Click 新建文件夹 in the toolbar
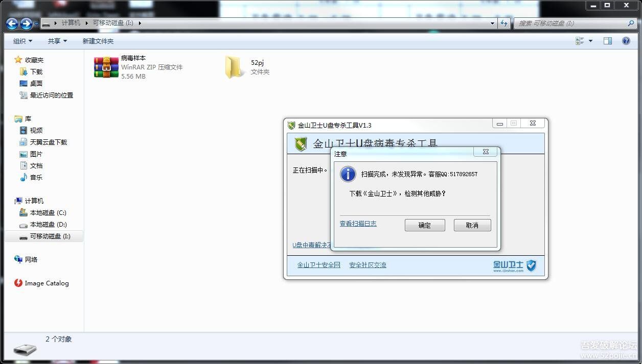This screenshot has width=642, height=364. [97, 41]
